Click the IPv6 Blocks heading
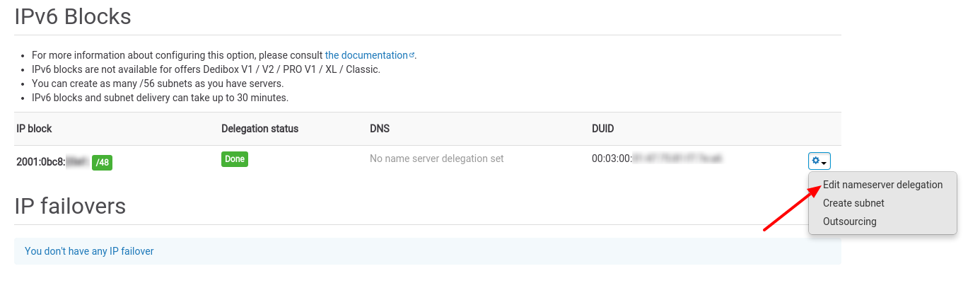The height and width of the screenshot is (288, 980). click(73, 16)
